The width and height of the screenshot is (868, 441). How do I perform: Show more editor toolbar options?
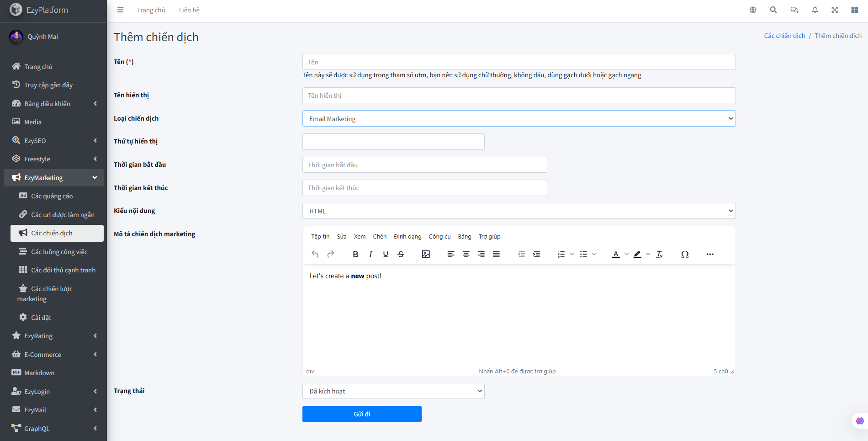pos(710,254)
